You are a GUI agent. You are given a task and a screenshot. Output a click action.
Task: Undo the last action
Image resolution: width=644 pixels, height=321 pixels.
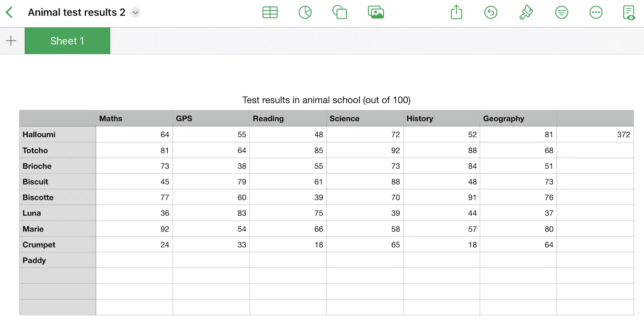[x=491, y=12]
